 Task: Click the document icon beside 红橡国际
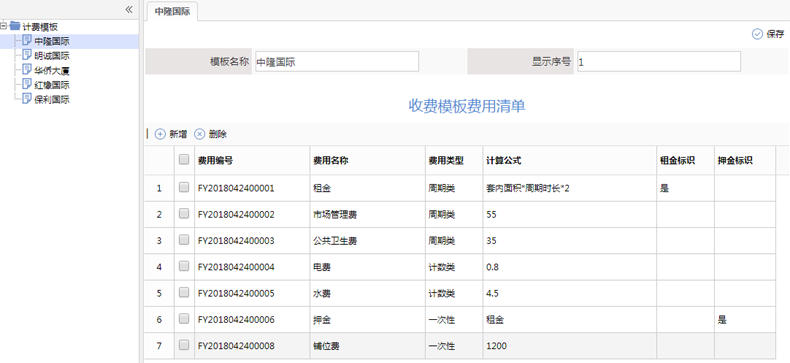[x=27, y=84]
